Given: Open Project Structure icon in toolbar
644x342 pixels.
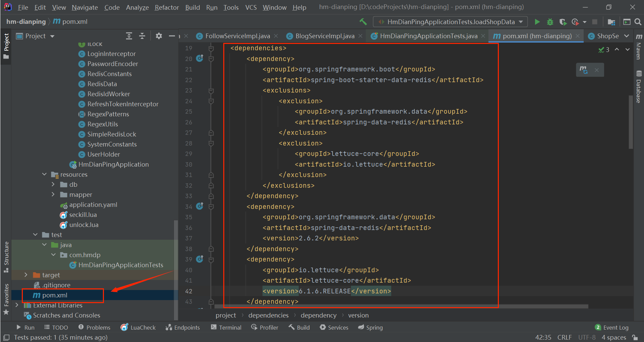Looking at the screenshot, I should tap(611, 22).
